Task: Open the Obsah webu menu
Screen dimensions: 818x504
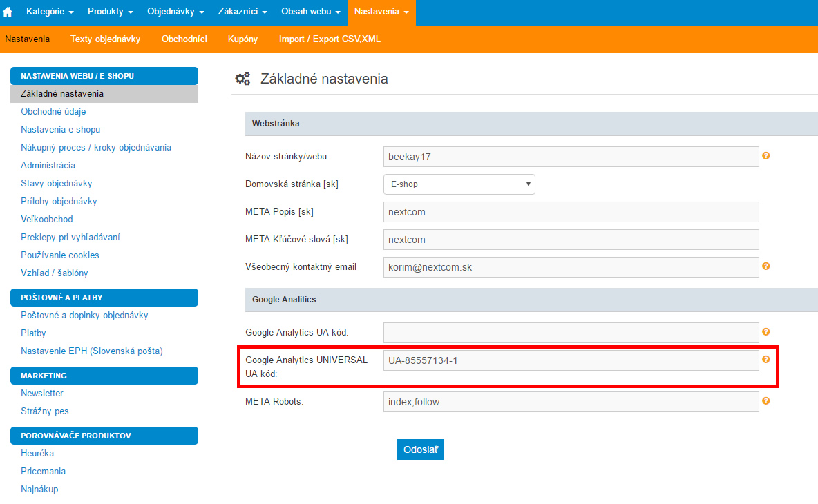Action: click(x=310, y=12)
